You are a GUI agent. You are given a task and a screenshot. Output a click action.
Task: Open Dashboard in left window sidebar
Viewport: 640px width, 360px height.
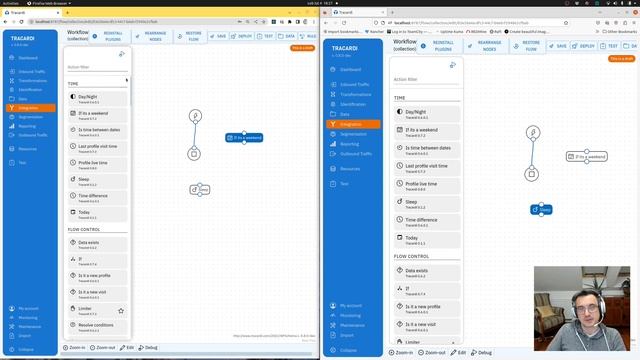pos(28,58)
